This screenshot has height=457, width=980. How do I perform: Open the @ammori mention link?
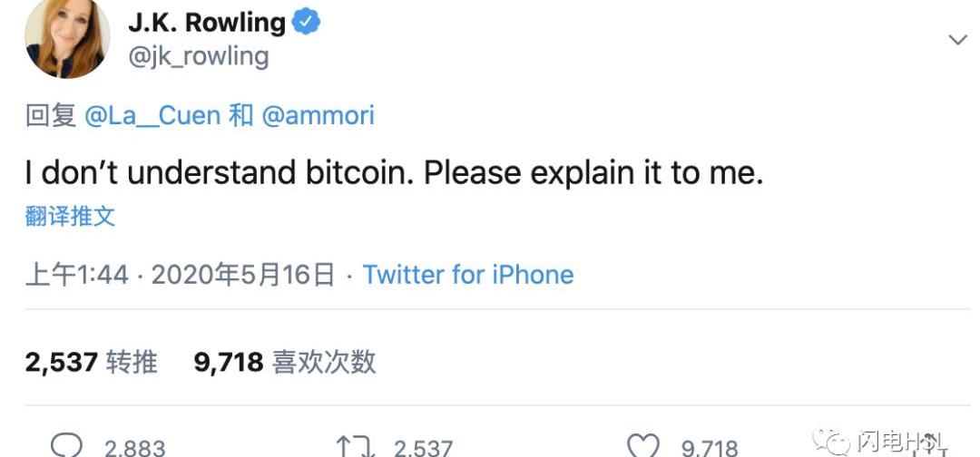pos(318,115)
